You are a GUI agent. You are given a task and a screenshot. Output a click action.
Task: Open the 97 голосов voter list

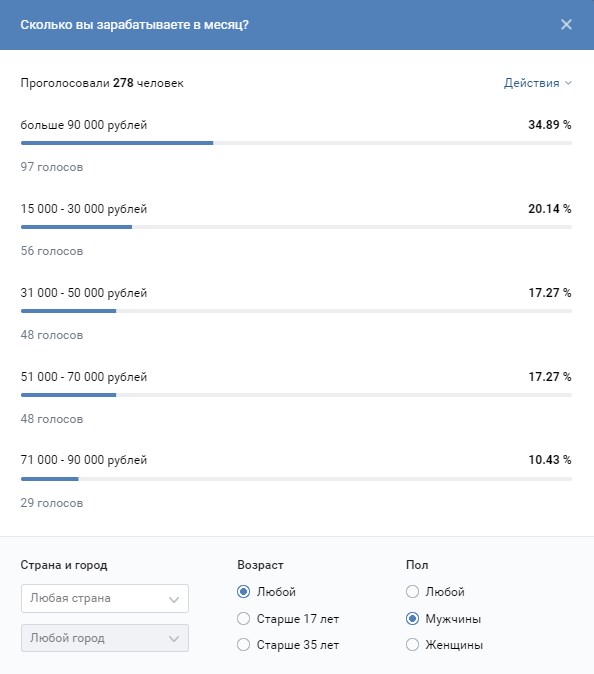pyautogui.click(x=52, y=167)
